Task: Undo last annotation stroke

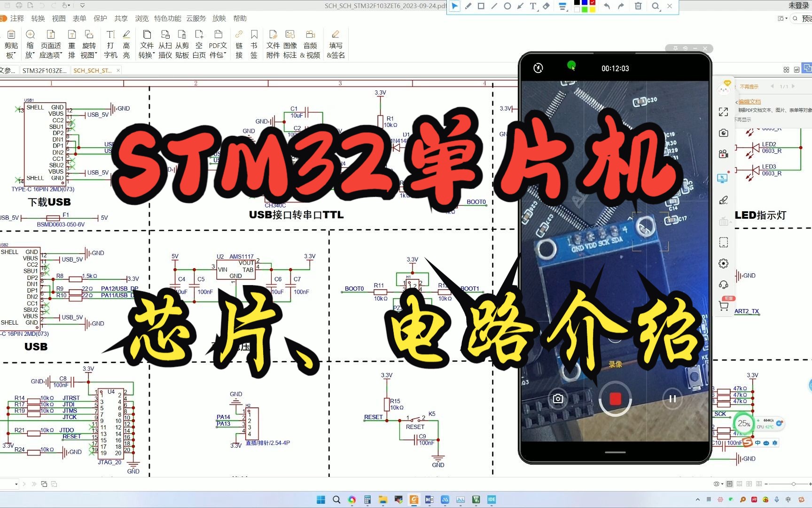Action: pyautogui.click(x=607, y=6)
